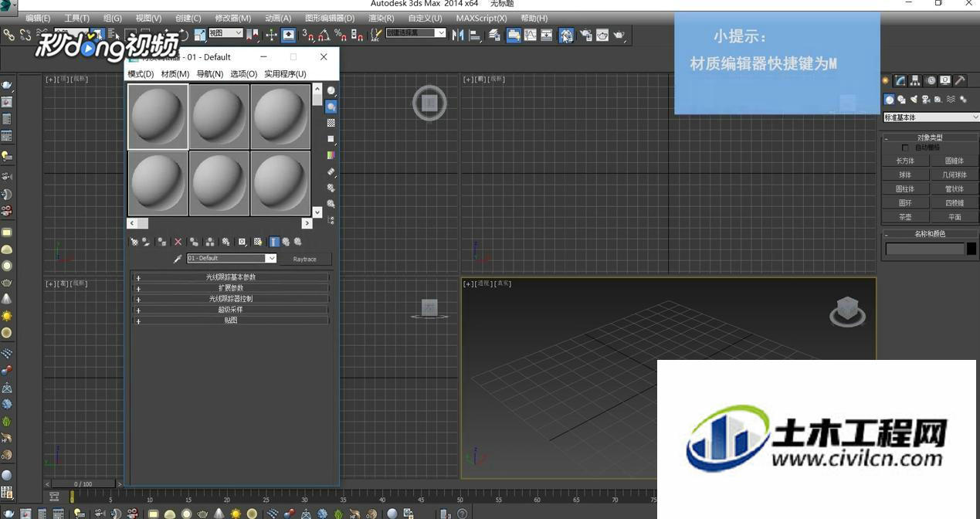Click the teapot Render Production icon
The image size is (980, 519).
point(620,35)
